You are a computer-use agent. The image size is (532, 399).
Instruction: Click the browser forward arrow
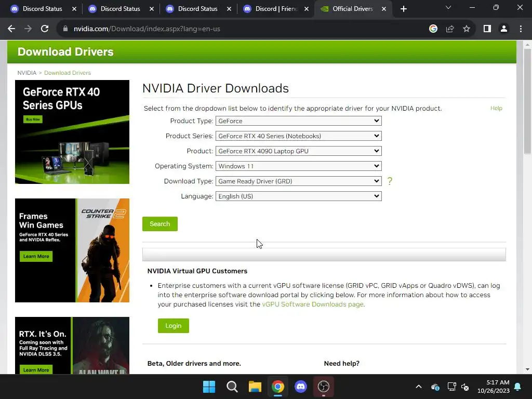pos(28,29)
